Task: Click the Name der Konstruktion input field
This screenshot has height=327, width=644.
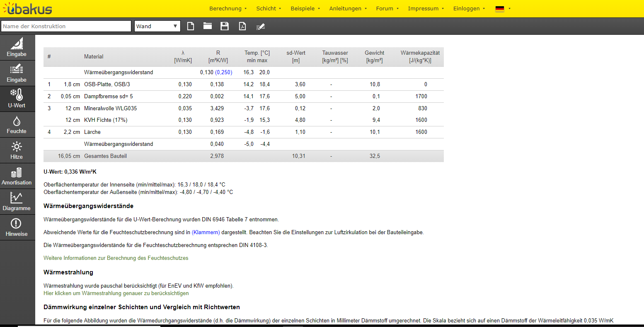Action: pos(66,26)
